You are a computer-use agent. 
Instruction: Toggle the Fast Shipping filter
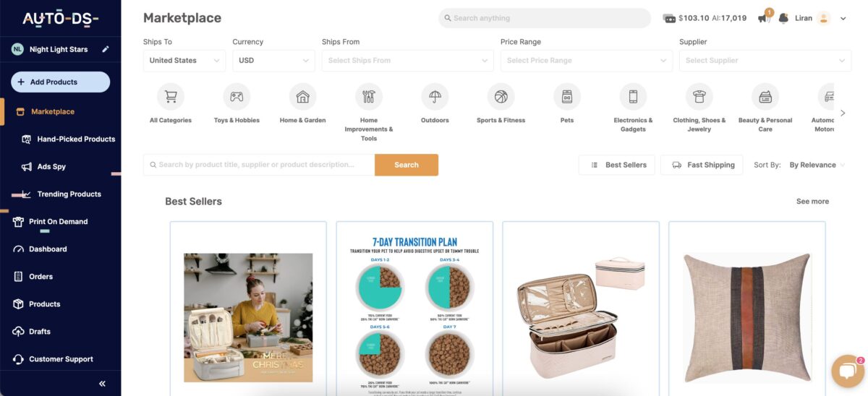tap(702, 165)
